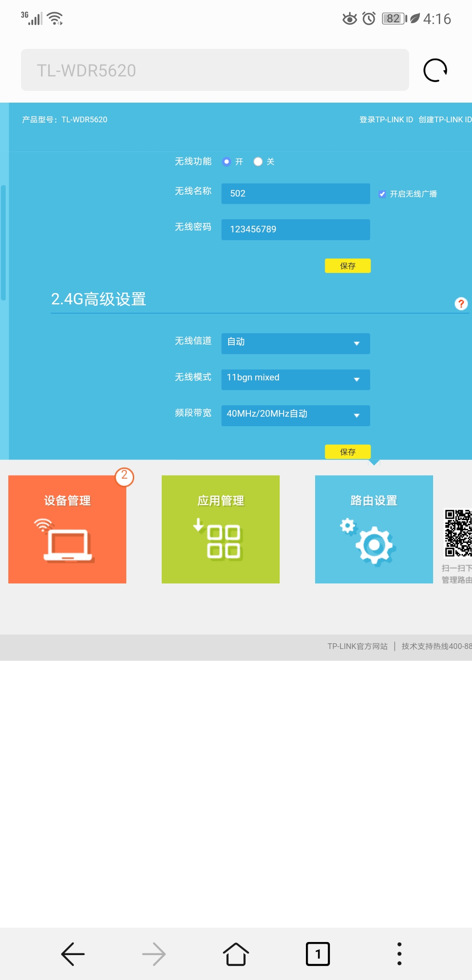This screenshot has width=472, height=980.
Task: Open 应用管理 app management tile
Action: point(221,529)
